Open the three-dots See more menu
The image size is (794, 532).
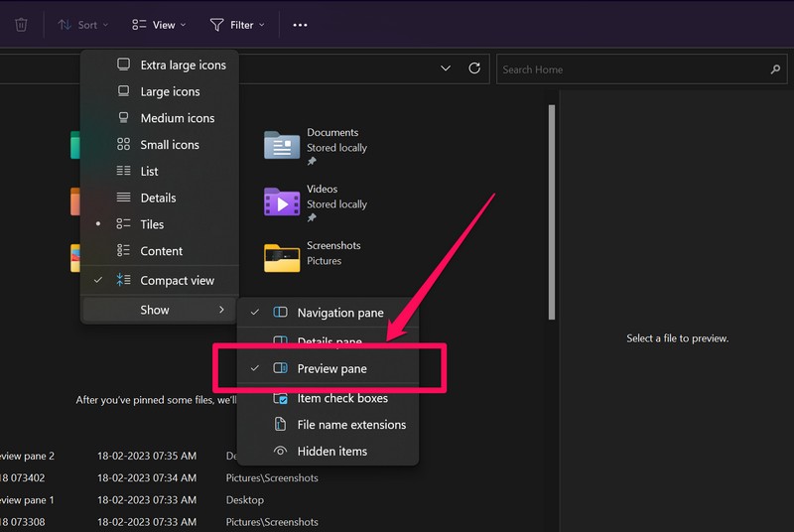tap(300, 25)
